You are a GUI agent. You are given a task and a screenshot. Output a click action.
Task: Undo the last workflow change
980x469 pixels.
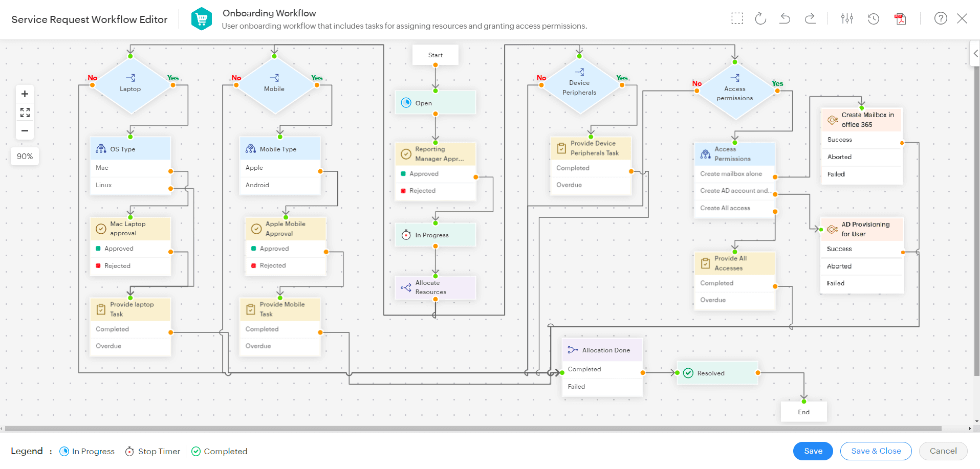pyautogui.click(x=785, y=18)
